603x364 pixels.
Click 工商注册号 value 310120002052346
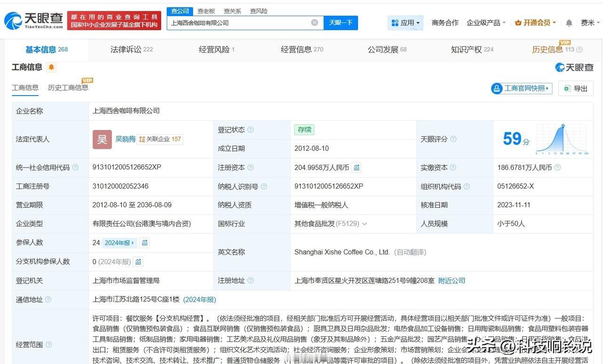click(121, 186)
